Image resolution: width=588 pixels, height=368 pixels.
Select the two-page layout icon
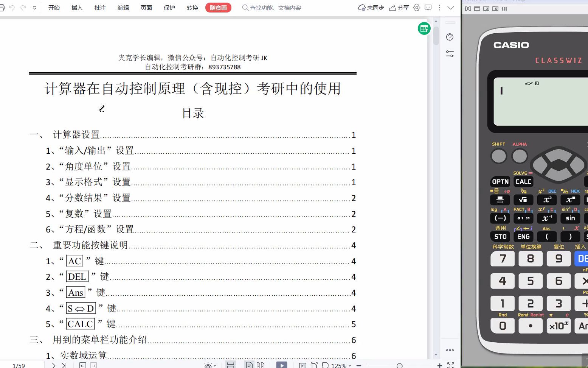pyautogui.click(x=261, y=365)
